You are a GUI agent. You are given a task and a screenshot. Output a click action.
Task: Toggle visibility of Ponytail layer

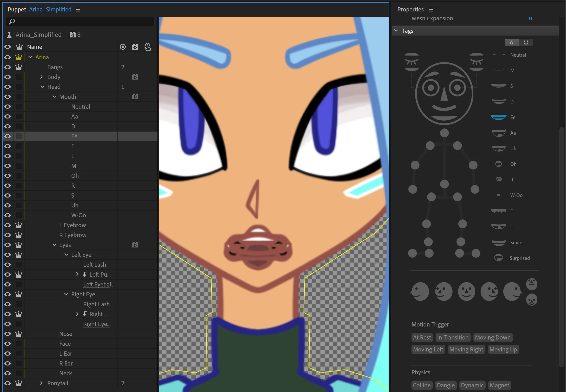click(x=8, y=383)
